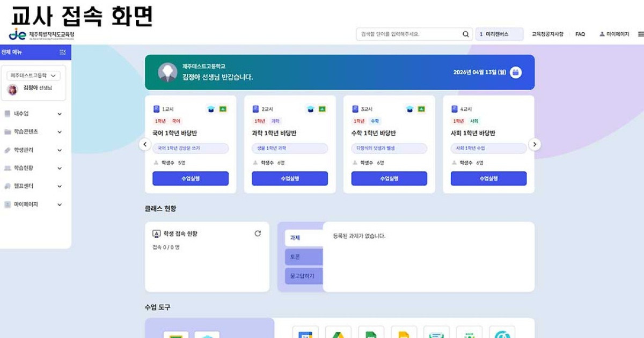Image resolution: width=644 pixels, height=338 pixels.
Task: Open the hamburger menu in top-right corner
Action: click(x=641, y=34)
